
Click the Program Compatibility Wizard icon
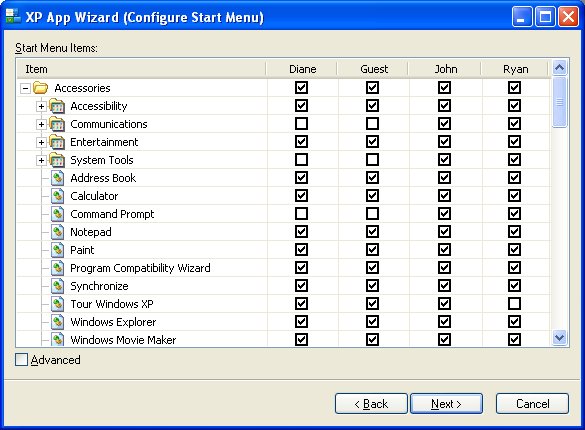click(x=57, y=268)
